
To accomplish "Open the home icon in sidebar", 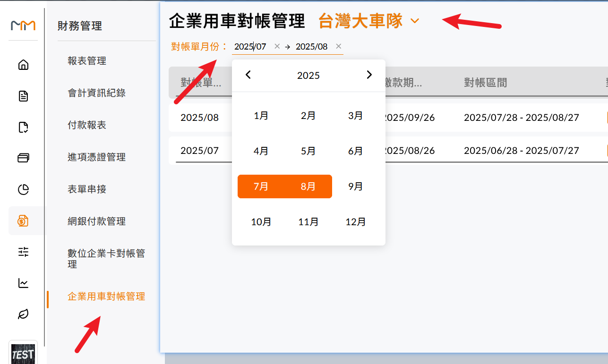I will [x=23, y=65].
